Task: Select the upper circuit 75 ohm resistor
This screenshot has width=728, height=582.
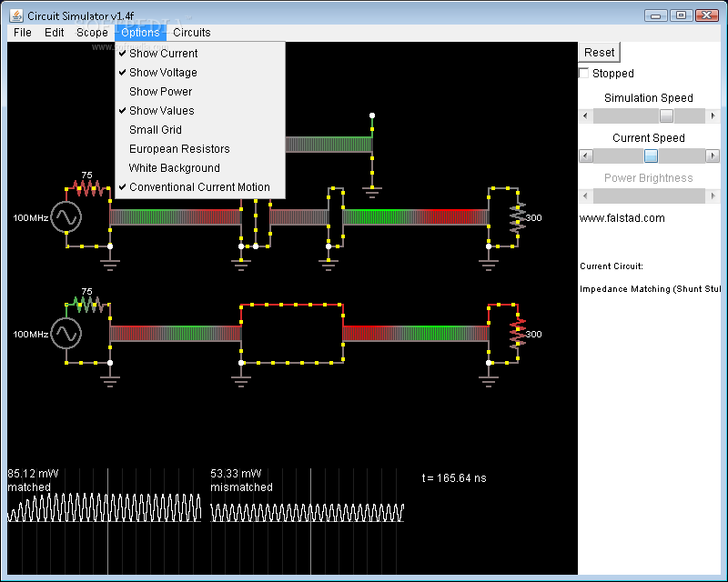Action: (x=87, y=188)
